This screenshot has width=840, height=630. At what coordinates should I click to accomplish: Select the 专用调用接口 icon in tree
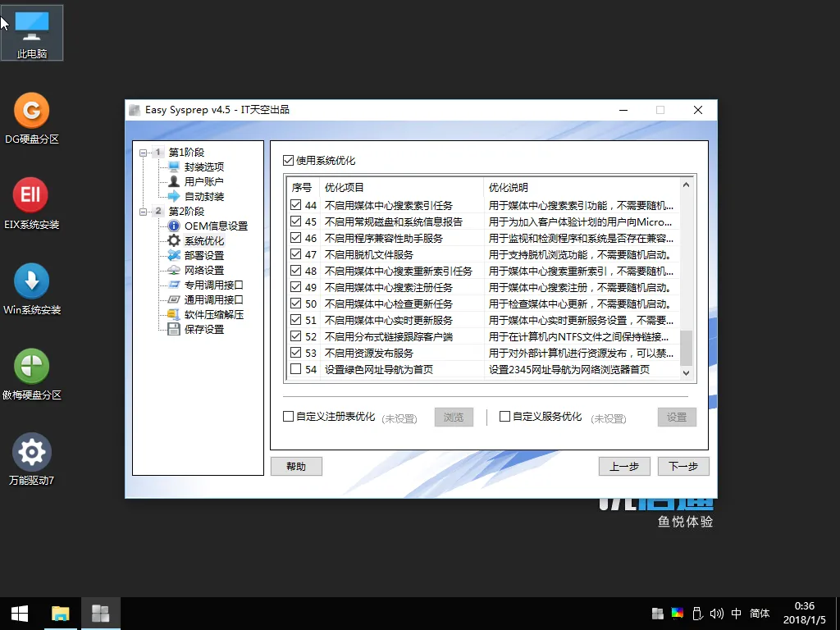coord(174,285)
